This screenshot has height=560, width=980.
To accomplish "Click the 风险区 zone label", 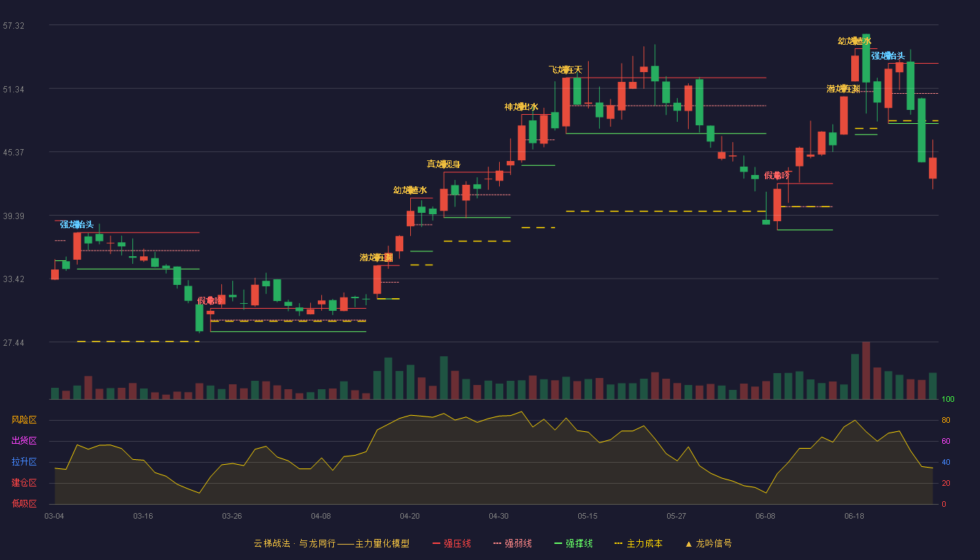I will coord(24,420).
